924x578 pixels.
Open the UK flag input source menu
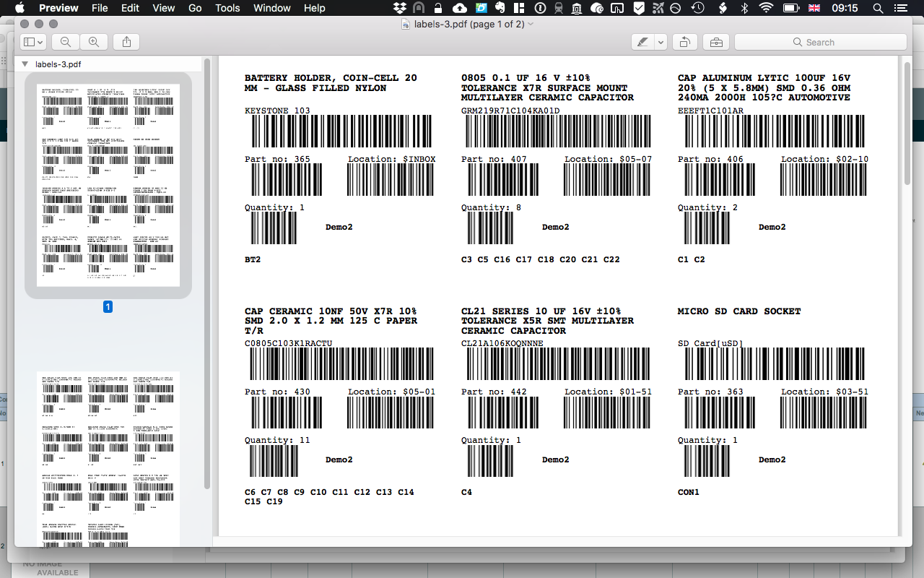point(814,8)
